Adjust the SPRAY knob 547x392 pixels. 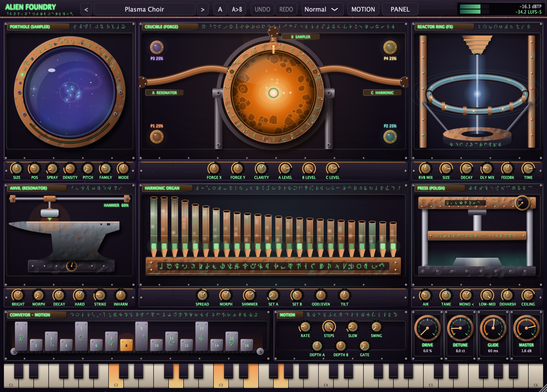pos(52,169)
